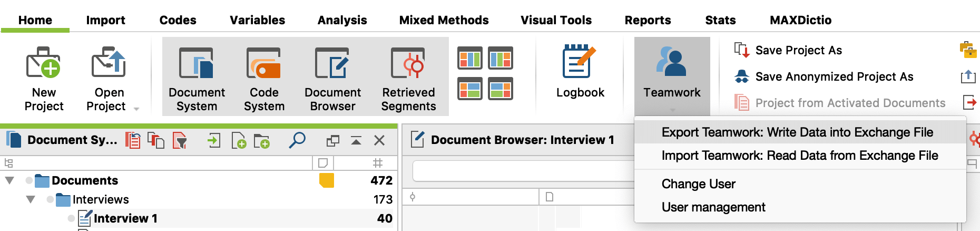
Task: Select the top-right window layout icon
Action: [x=501, y=58]
